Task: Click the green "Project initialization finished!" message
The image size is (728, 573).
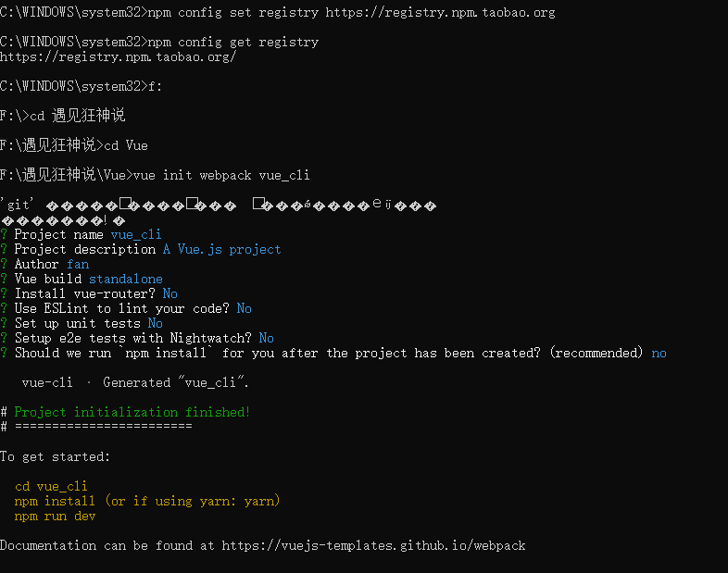Action: (x=132, y=412)
